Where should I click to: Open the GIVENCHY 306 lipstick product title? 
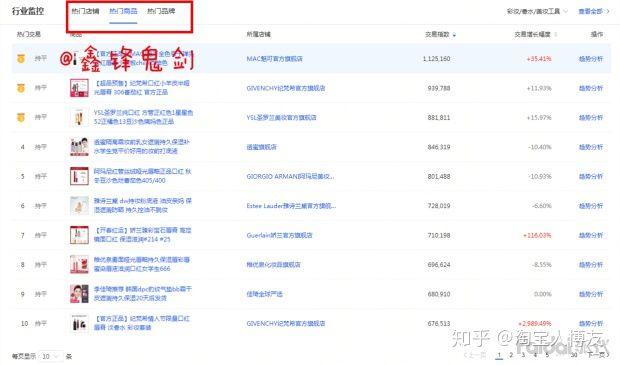coord(142,88)
